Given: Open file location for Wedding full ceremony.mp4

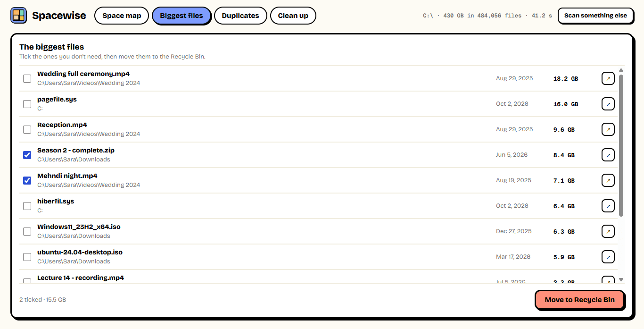Looking at the screenshot, I should [x=608, y=78].
